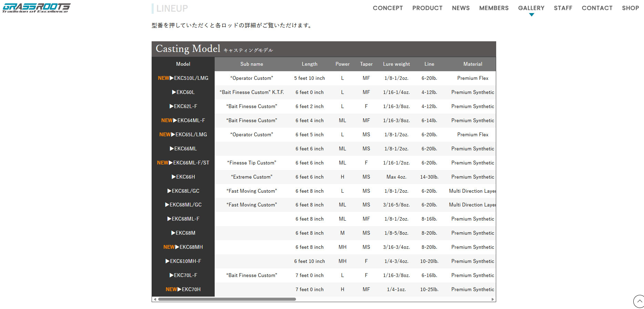
Task: Open model EKC66H details
Action: (x=183, y=177)
